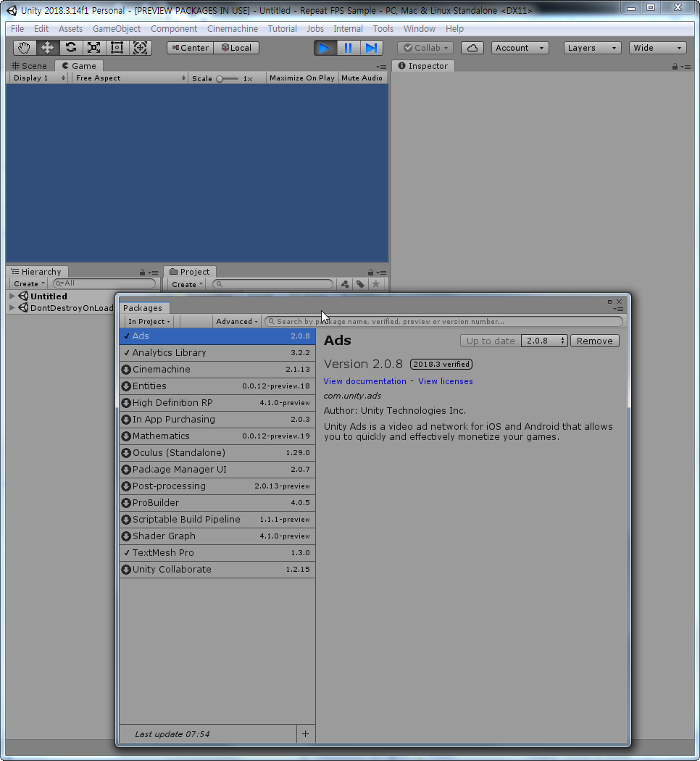Screen dimensions: 700x761
Task: Open the Window menu
Action: (419, 29)
